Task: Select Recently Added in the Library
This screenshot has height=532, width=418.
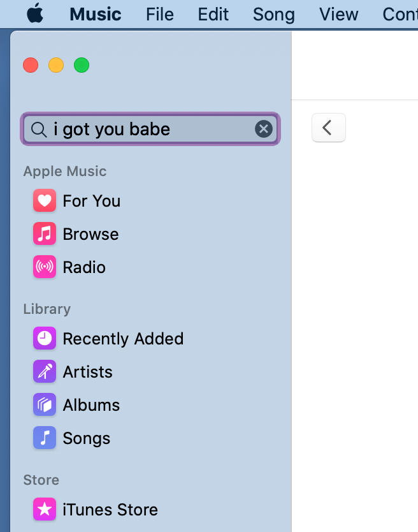Action: click(122, 339)
